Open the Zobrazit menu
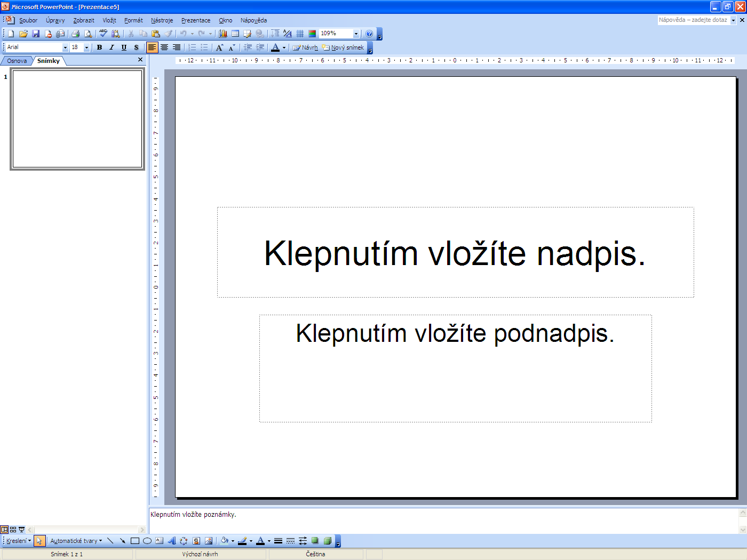747x560 pixels. click(x=84, y=20)
